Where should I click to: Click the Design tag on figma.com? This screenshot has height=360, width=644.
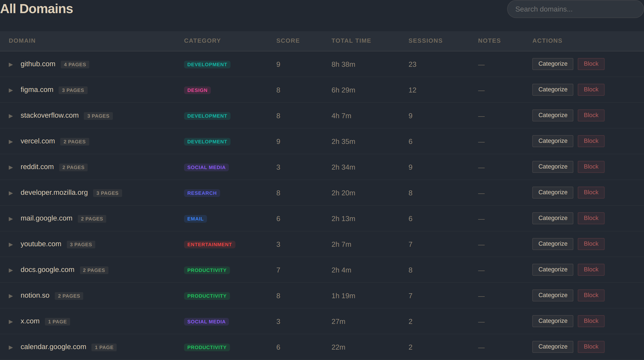(197, 90)
